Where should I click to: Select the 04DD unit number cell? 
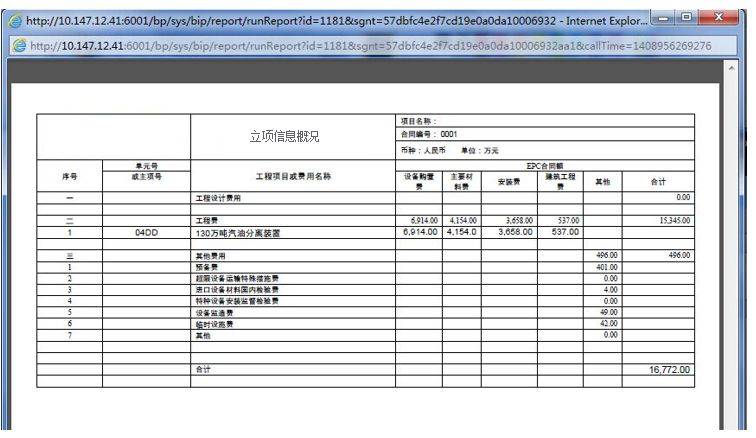click(147, 233)
